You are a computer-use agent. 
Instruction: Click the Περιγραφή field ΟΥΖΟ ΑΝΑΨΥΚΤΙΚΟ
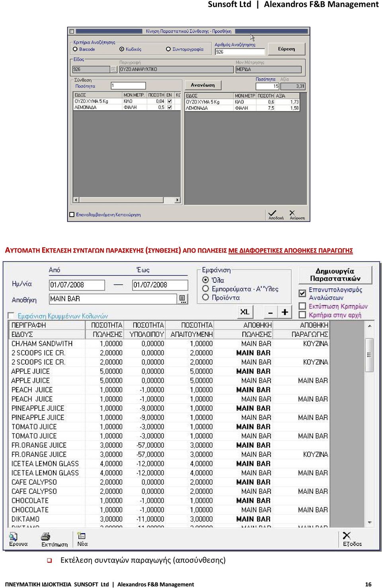pos(176,69)
